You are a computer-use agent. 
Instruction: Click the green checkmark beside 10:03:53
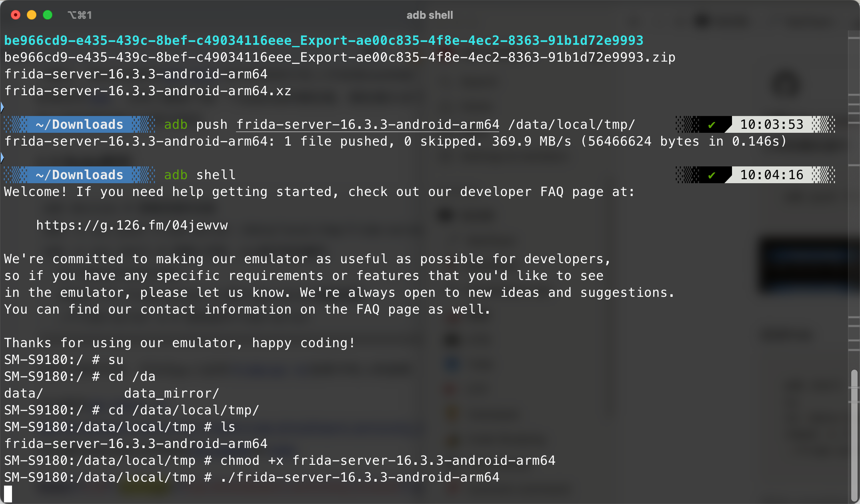712,125
